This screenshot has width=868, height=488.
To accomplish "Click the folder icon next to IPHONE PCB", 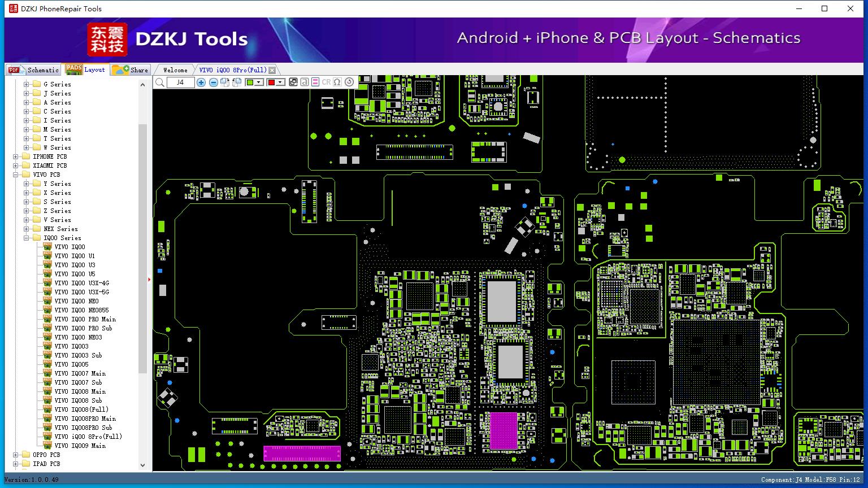I will click(26, 156).
